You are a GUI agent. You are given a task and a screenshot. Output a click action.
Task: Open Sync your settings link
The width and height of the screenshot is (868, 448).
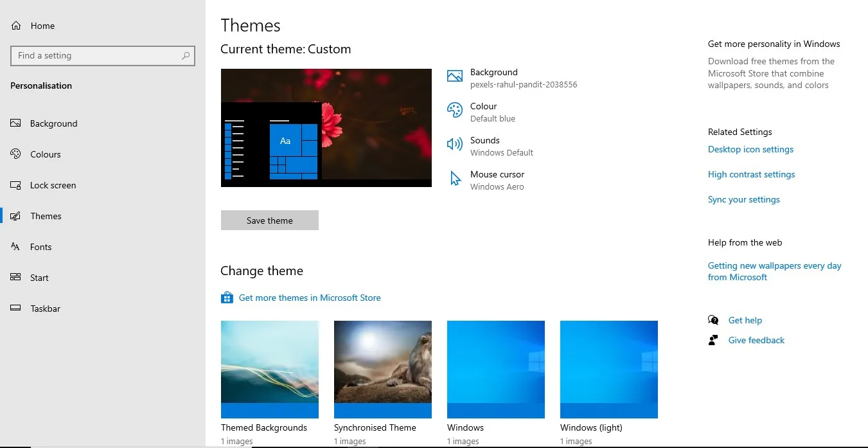(x=744, y=199)
